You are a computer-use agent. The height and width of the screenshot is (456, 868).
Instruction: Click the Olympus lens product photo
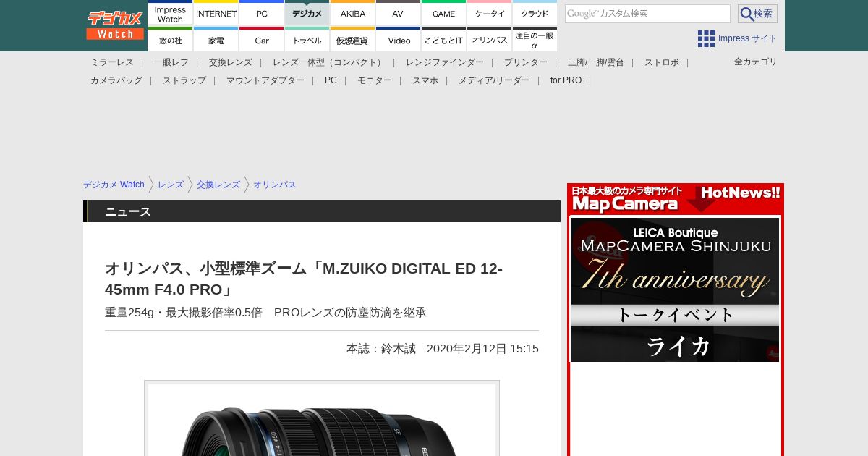point(322,418)
